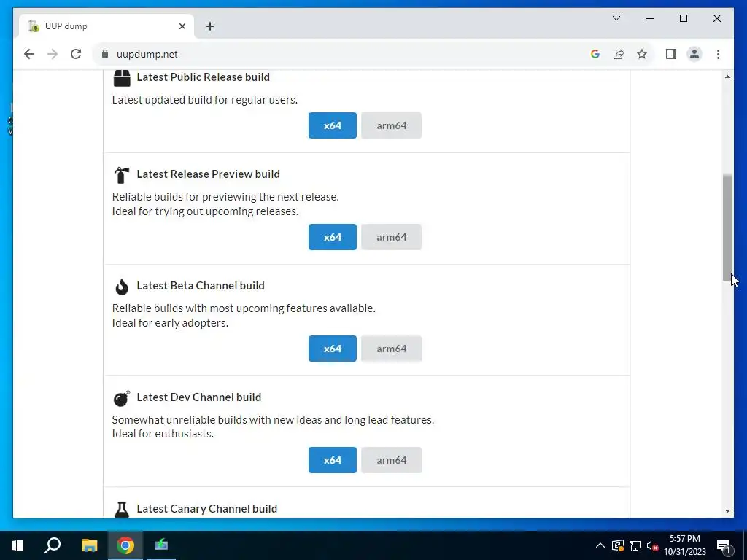The height and width of the screenshot is (560, 747).
Task: Click text 'Ideal for trying out upcoming releases.'
Action: [x=205, y=211]
